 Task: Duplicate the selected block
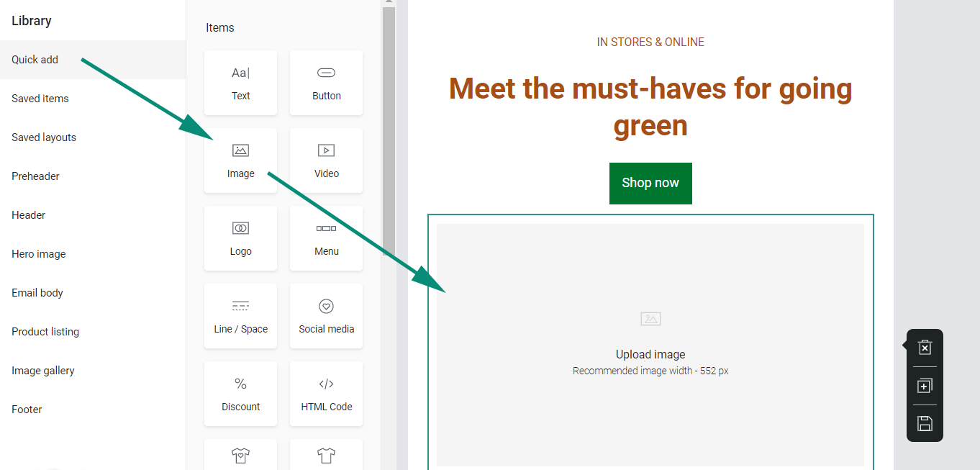(x=925, y=386)
